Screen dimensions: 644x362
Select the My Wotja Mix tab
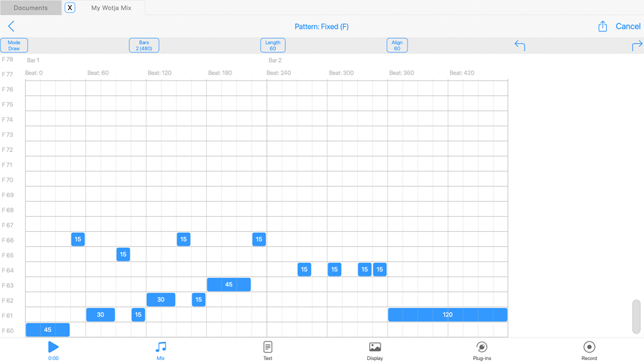pos(111,8)
